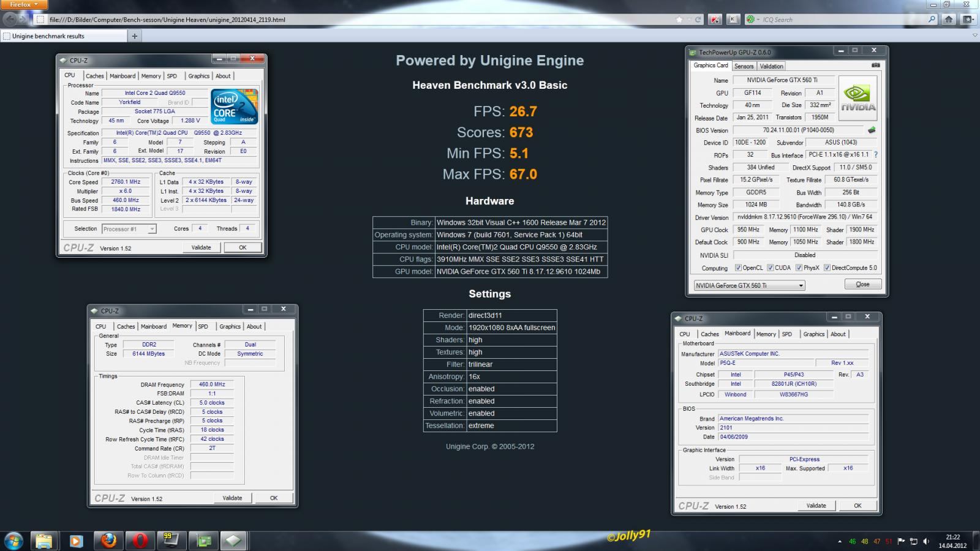The width and height of the screenshot is (980, 551).
Task: Bookmark this page with the star icon
Action: click(679, 20)
